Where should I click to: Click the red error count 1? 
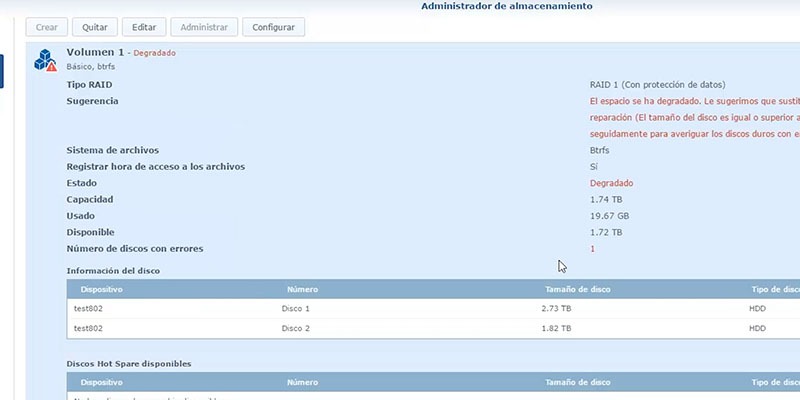pos(592,248)
